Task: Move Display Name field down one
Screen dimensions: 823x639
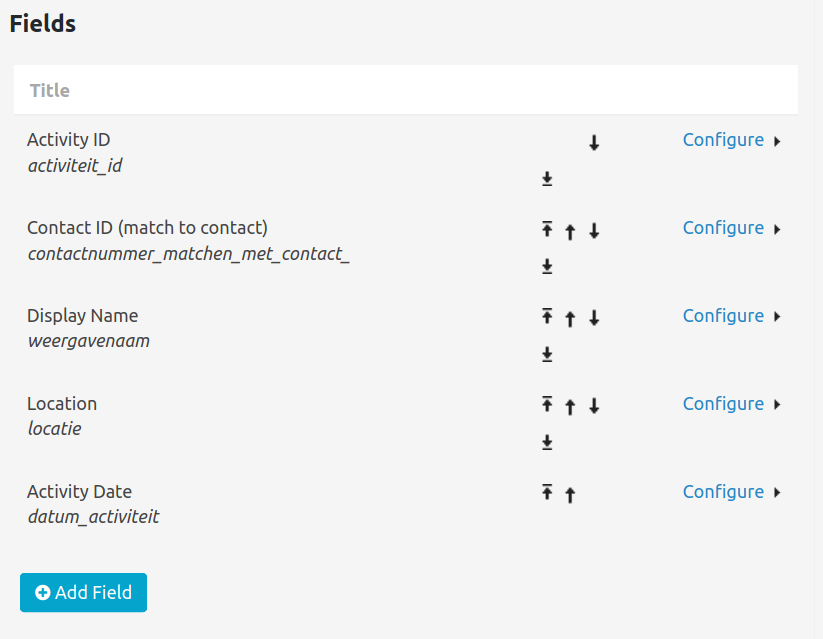Action: tap(594, 318)
